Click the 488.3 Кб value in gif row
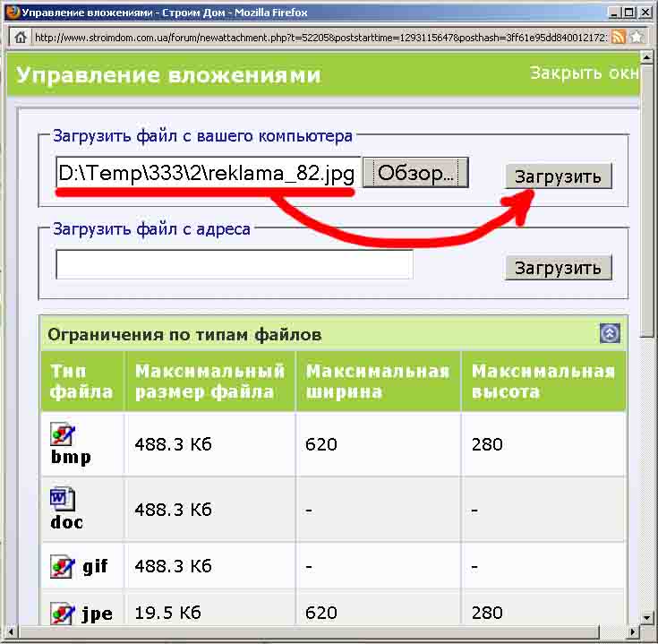658x644 pixels. coord(173,566)
